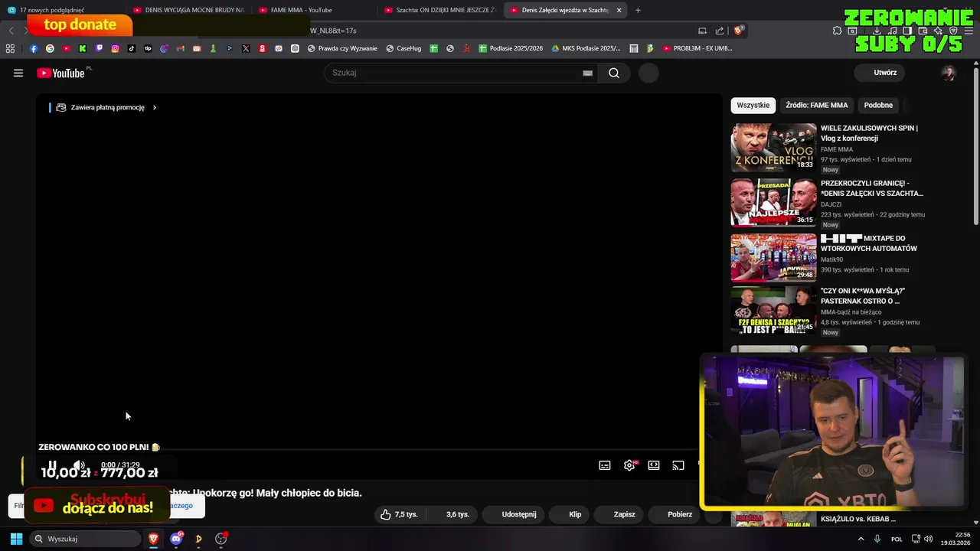Open the 'Prawda czy Wyzwanie' bookmark
The image size is (980, 551).
[x=342, y=48]
